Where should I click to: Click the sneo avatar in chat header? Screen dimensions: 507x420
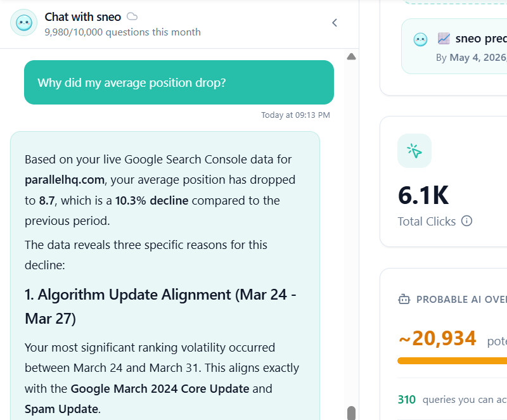click(x=23, y=23)
